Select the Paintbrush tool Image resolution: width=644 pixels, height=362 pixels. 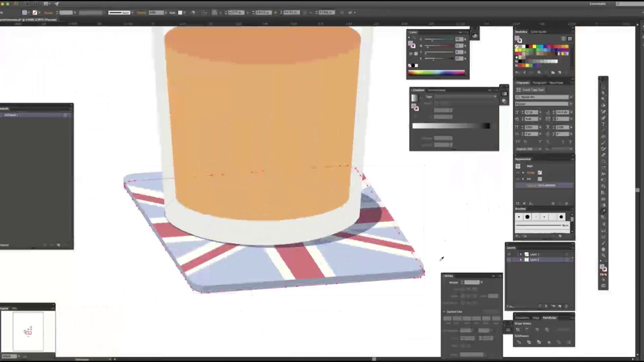pyautogui.click(x=603, y=142)
